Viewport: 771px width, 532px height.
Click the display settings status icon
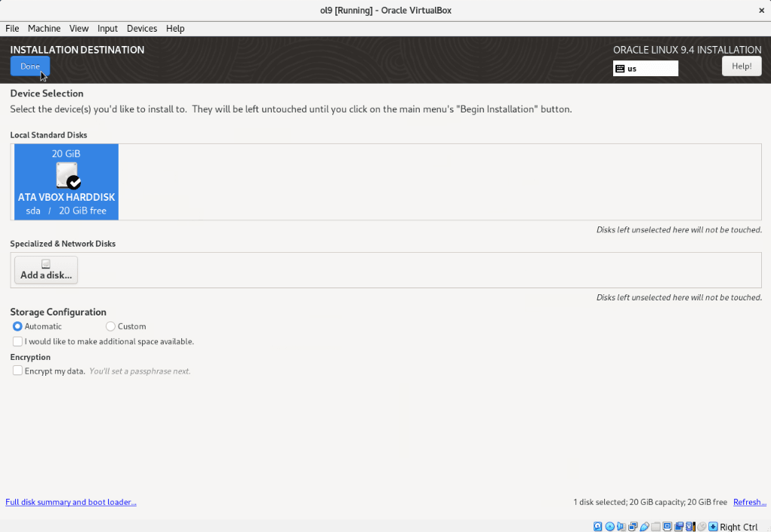[668, 527]
